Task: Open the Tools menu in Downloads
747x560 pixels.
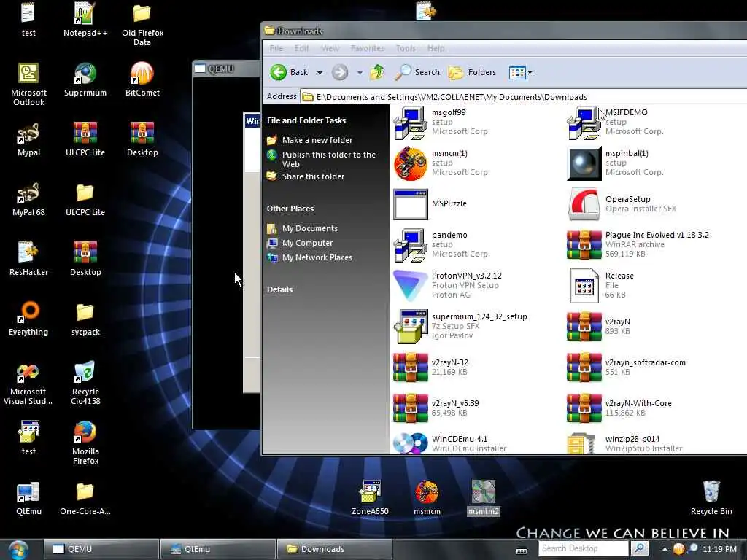Action: (x=406, y=48)
